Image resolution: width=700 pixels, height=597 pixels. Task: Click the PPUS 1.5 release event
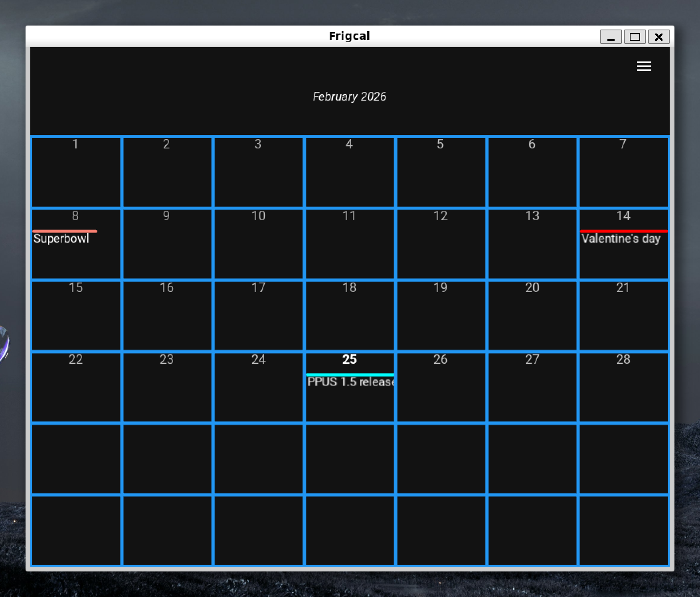pos(350,382)
